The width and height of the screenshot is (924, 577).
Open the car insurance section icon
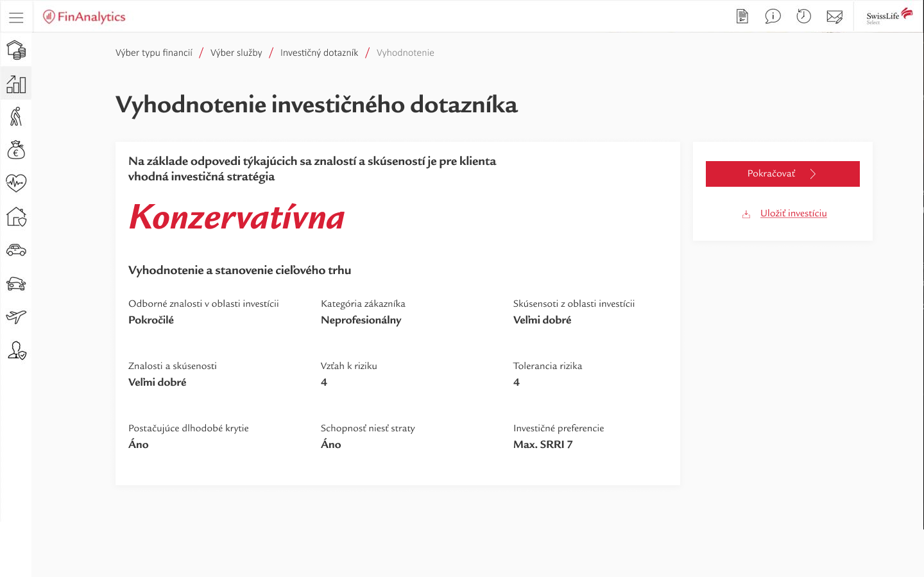coord(17,250)
